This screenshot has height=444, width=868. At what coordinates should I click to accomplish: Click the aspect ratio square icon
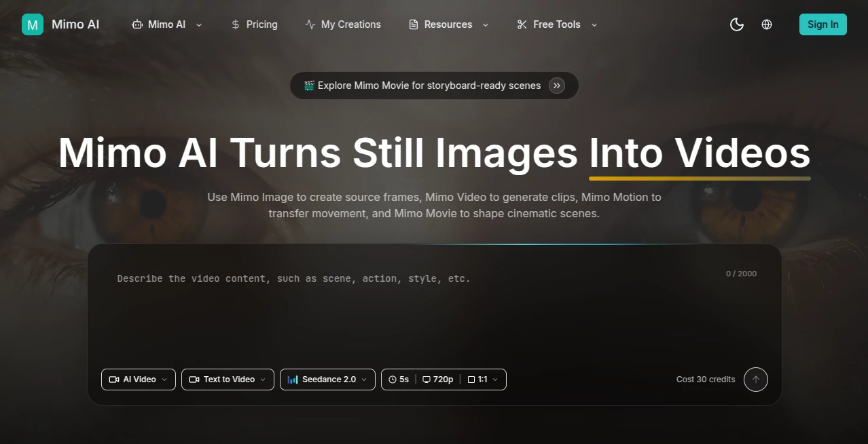point(472,380)
